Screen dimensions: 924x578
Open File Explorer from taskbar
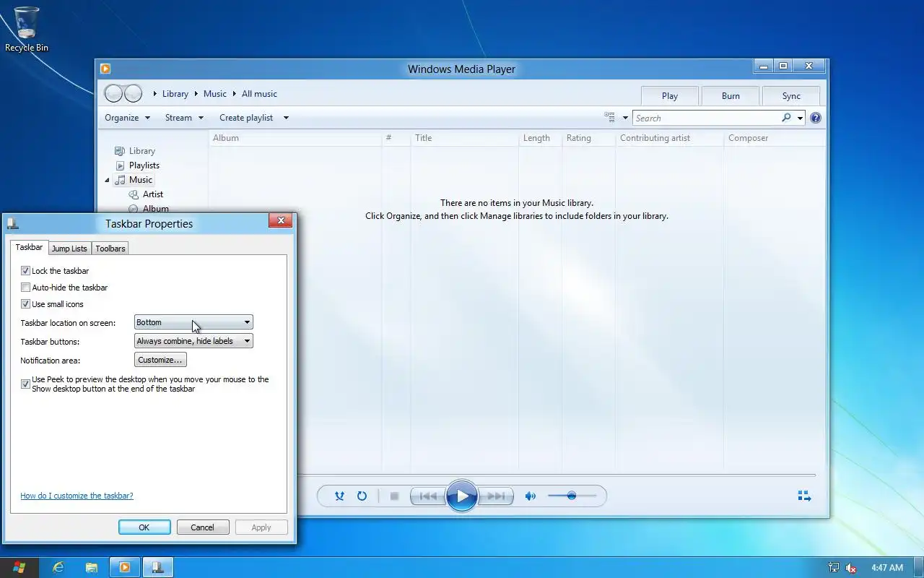pos(92,568)
